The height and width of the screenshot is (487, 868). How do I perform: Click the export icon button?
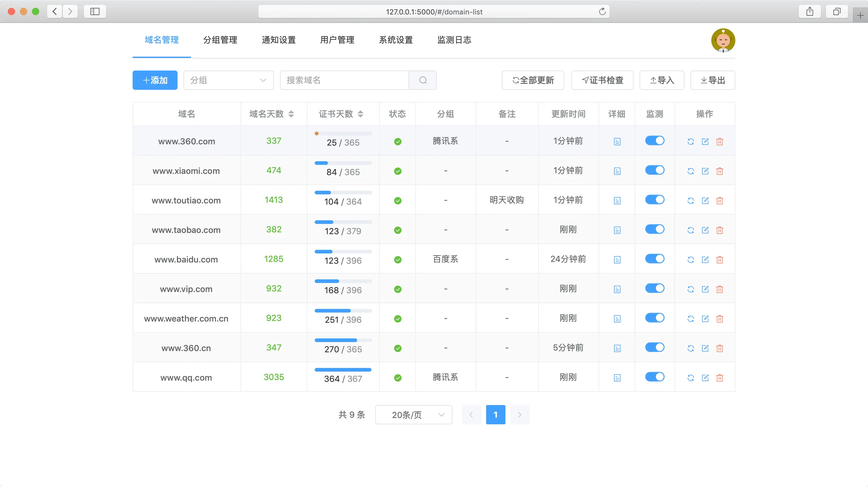pos(713,80)
